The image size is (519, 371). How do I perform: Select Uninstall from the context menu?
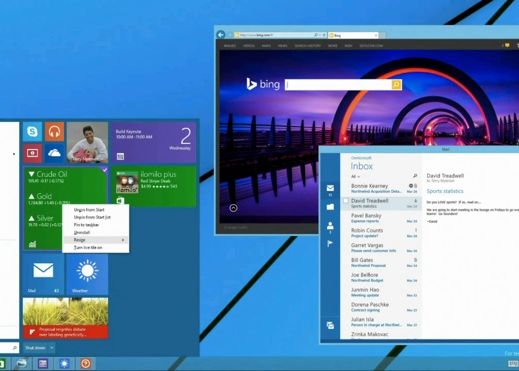[82, 232]
